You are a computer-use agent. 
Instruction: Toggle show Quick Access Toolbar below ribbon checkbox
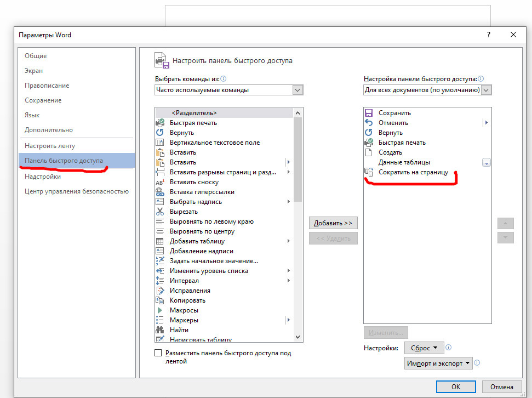[x=158, y=353]
